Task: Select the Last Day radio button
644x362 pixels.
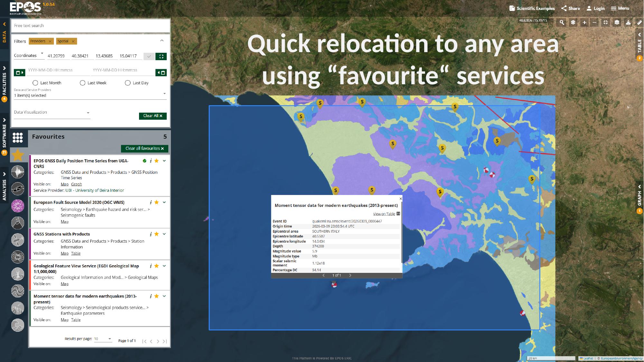Action: pyautogui.click(x=128, y=83)
